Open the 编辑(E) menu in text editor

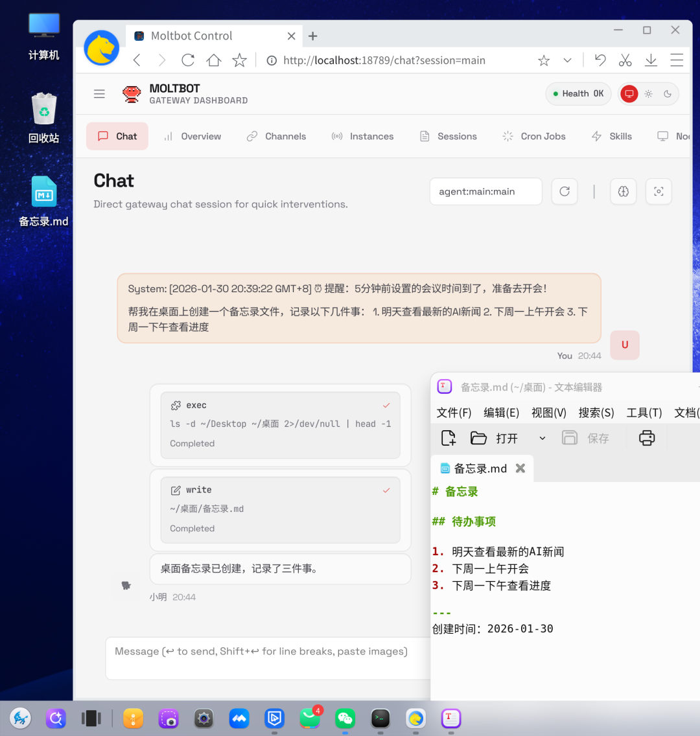501,413
